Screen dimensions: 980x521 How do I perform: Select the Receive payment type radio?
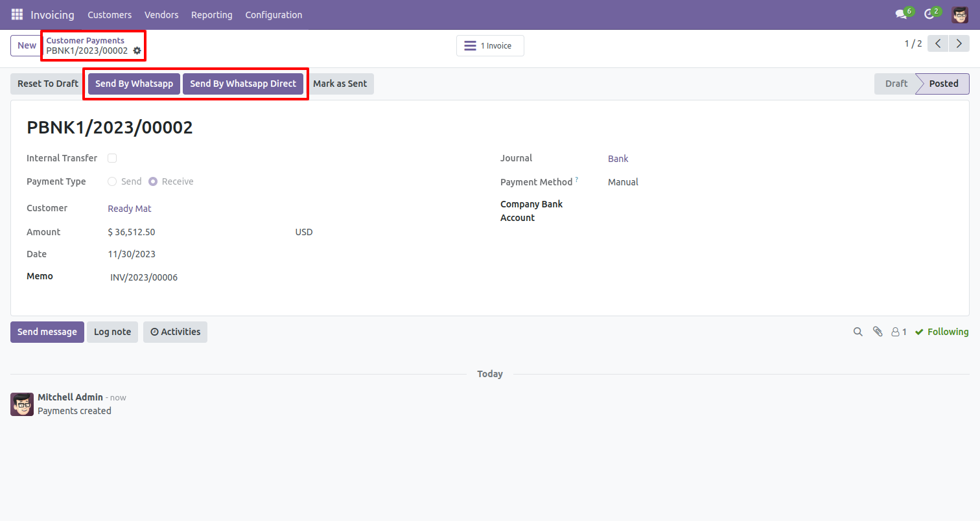(x=153, y=181)
